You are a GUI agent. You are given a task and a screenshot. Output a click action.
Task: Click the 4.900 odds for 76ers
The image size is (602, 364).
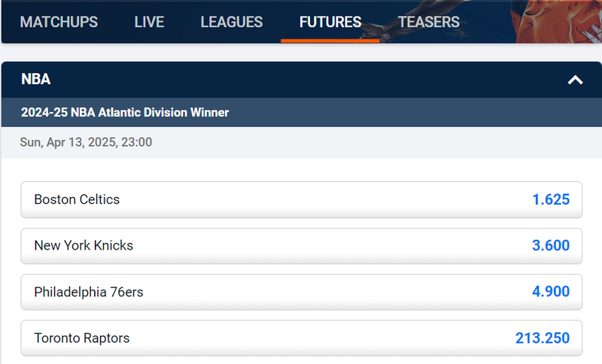click(551, 292)
